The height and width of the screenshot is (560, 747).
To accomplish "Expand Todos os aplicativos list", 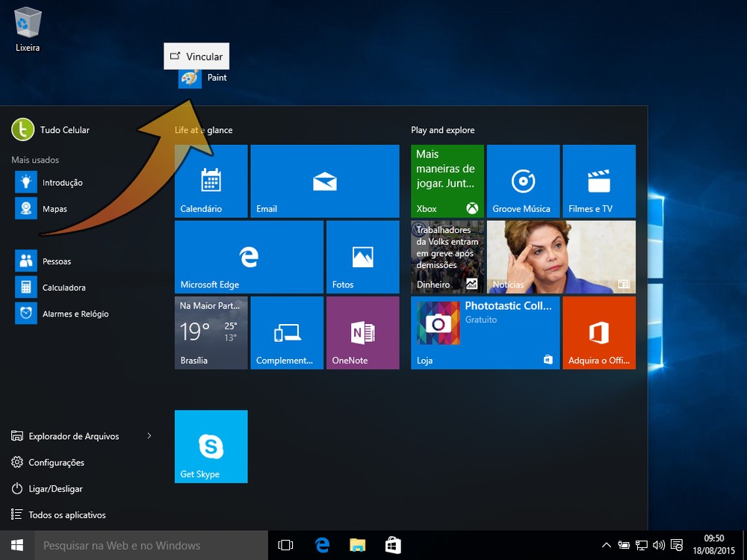I will click(x=66, y=515).
